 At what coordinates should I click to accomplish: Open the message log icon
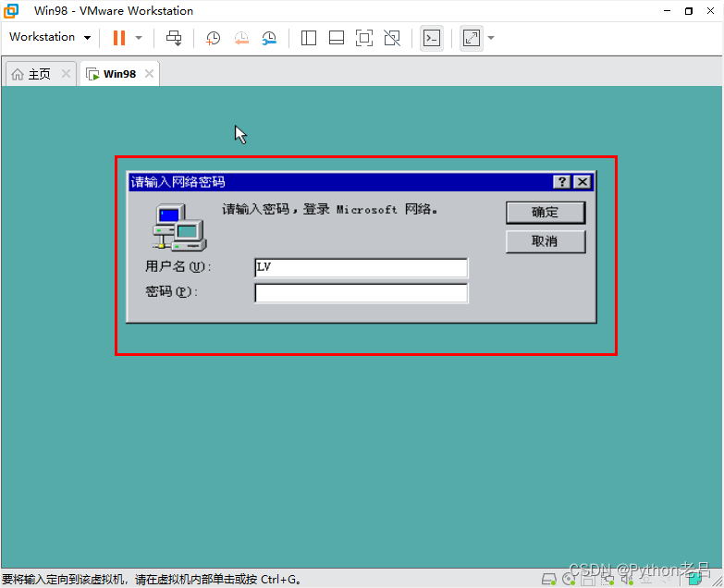(695, 579)
